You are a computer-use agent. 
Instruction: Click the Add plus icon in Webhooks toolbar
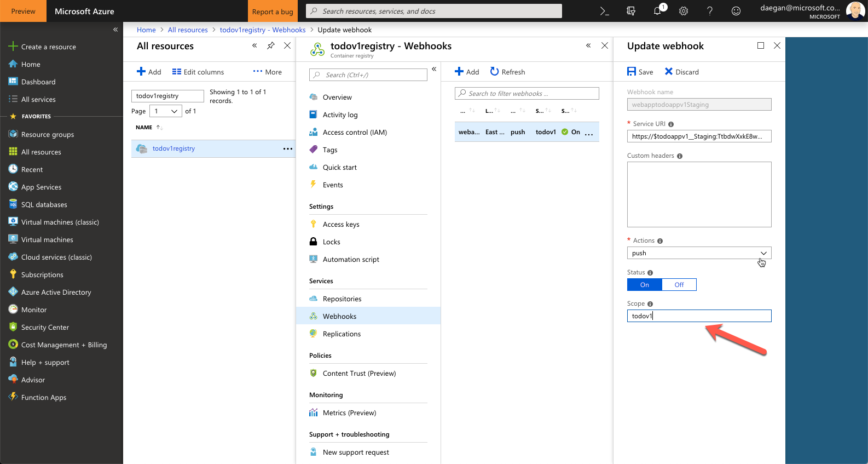459,72
